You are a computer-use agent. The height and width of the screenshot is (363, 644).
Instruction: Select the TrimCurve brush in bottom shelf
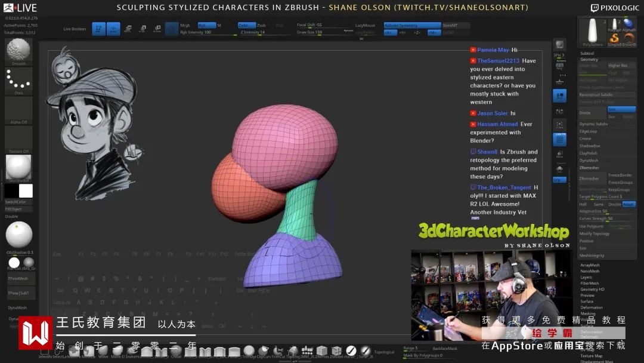coord(278,350)
